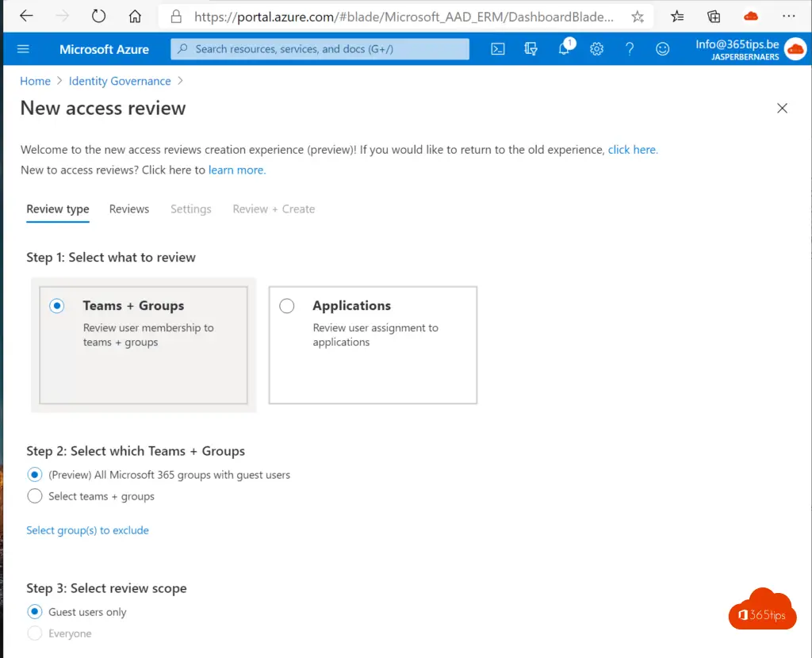Click the help question mark icon

click(x=630, y=49)
